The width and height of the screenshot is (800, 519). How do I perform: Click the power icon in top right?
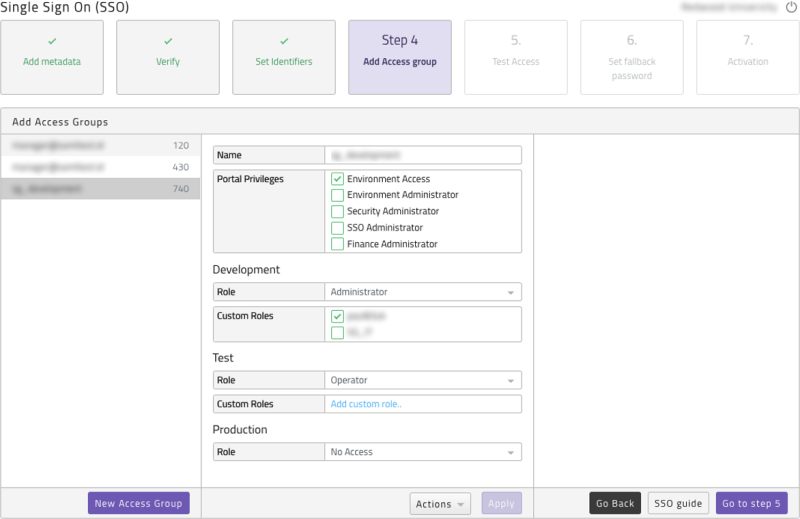tap(791, 7)
